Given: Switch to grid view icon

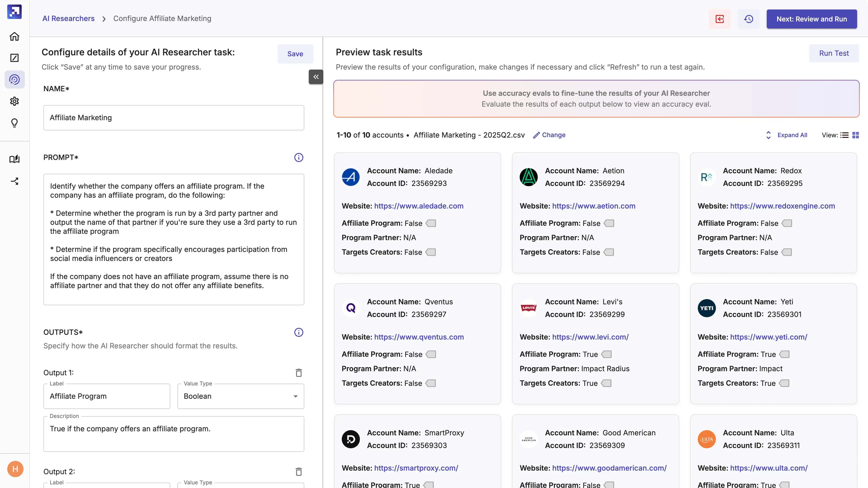Looking at the screenshot, I should pos(856,135).
